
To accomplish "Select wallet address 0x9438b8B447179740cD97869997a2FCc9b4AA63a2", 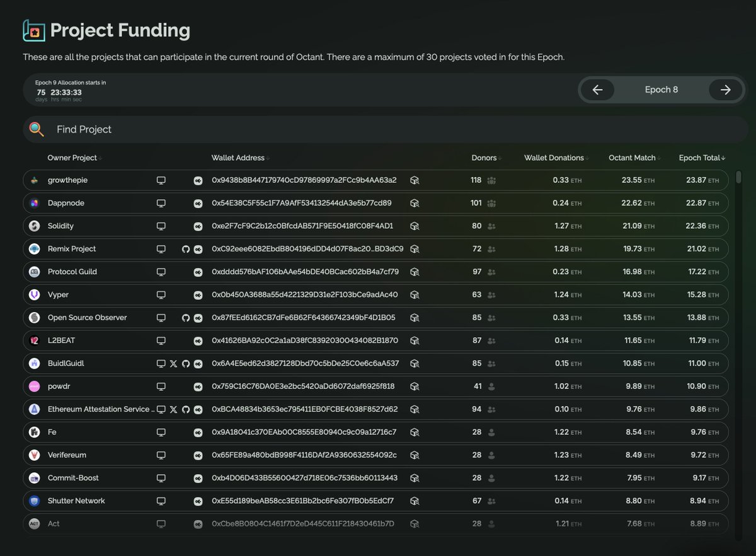I will 304,180.
